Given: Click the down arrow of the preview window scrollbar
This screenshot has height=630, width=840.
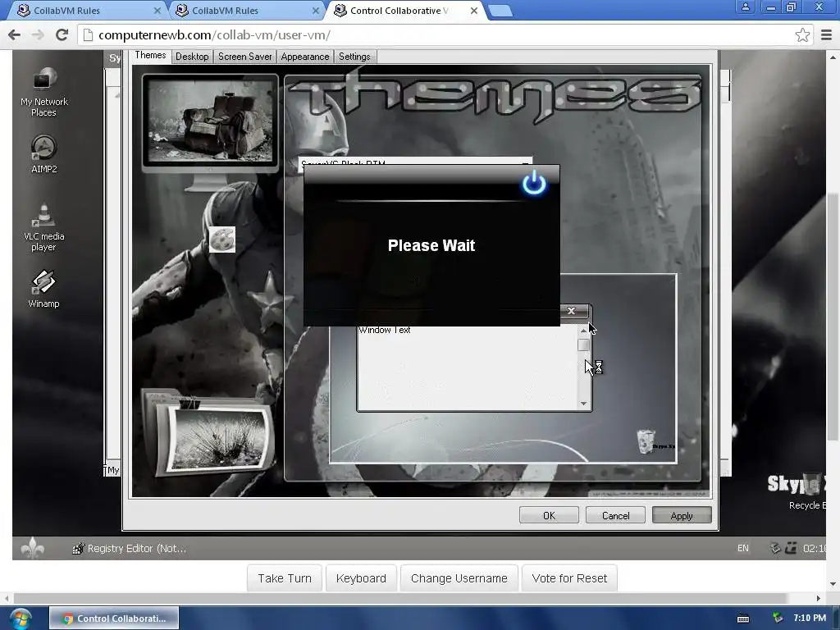Looking at the screenshot, I should 583,404.
